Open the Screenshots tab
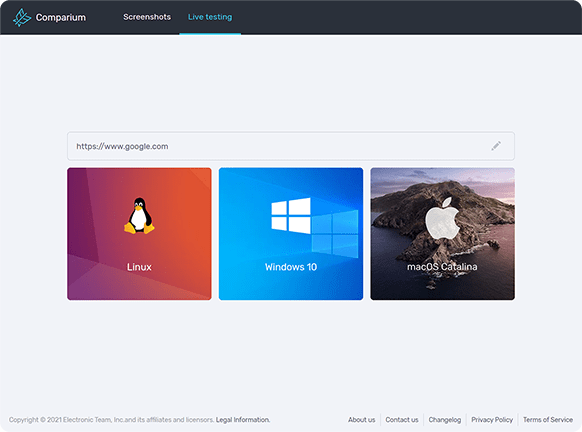 (x=147, y=17)
